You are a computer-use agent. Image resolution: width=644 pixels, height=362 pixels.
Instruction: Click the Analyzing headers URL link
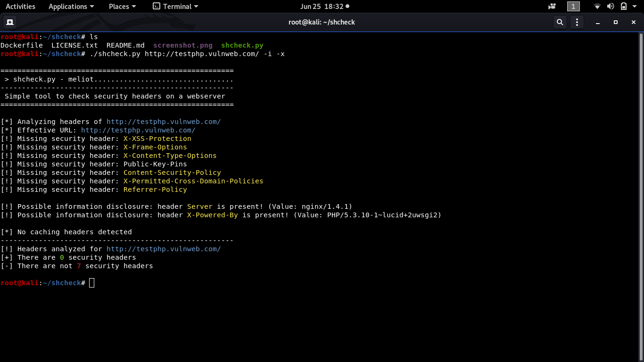164,122
